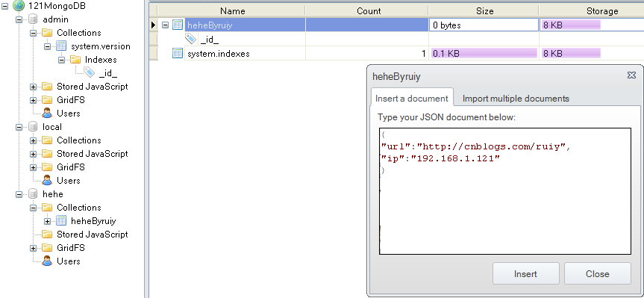The image size is (644, 298).
Task: Click "Type your JSON document below:" label
Action: tap(446, 117)
